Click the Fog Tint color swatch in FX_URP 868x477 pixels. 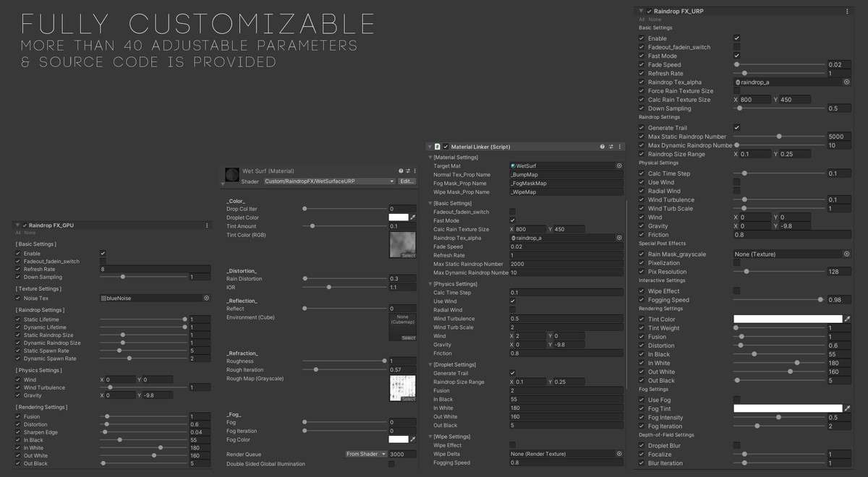pos(788,408)
